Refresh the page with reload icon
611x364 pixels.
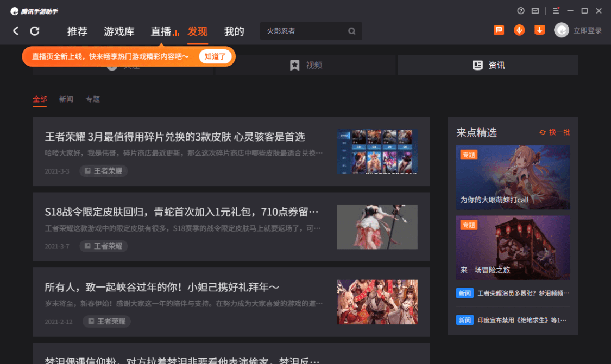tap(35, 31)
